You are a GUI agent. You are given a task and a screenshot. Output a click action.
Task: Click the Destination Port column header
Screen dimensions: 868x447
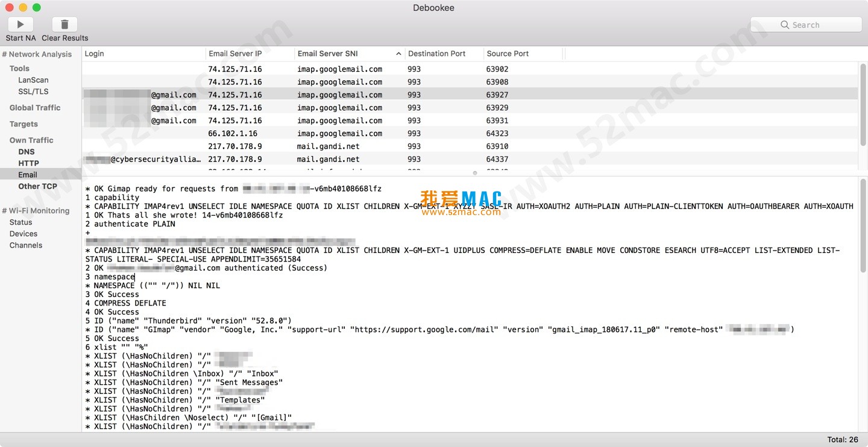point(437,54)
